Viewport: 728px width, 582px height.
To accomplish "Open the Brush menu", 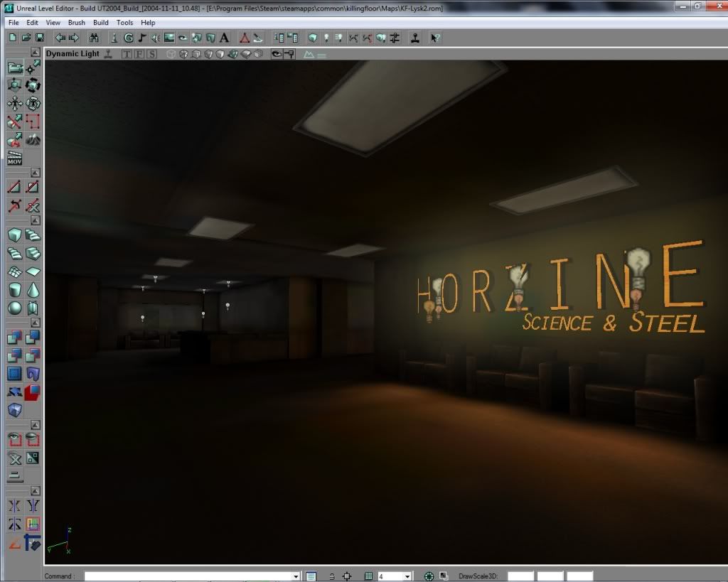I will (x=76, y=23).
